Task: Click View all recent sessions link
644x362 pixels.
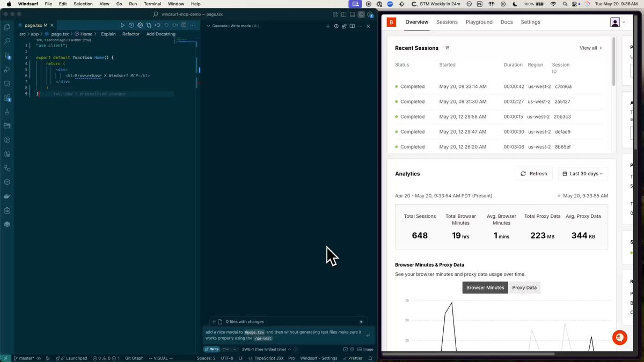Action: point(591,48)
